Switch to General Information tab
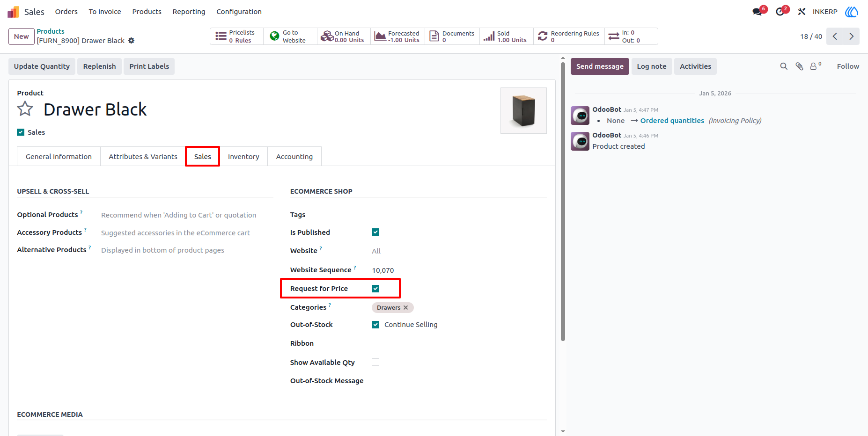 [59, 157]
